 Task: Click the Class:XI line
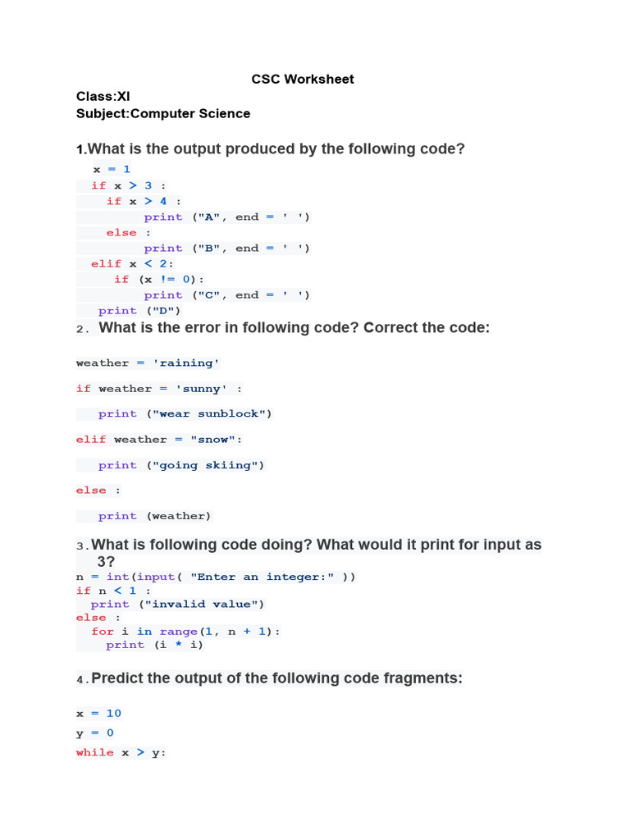pos(103,96)
